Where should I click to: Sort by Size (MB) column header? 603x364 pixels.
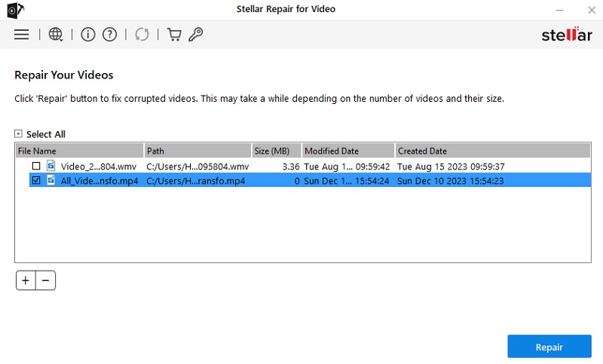pos(277,151)
